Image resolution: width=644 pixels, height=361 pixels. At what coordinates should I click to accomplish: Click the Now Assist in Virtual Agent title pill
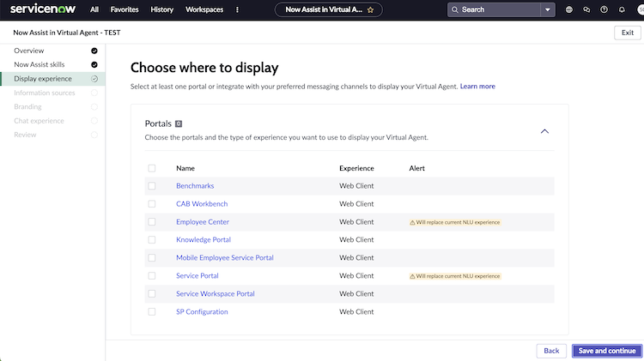[x=328, y=9]
